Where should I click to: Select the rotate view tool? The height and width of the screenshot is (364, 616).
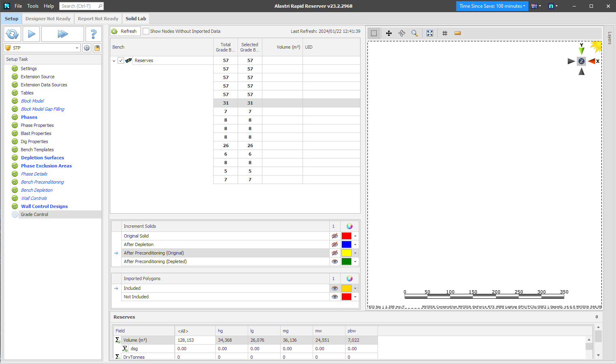(401, 33)
